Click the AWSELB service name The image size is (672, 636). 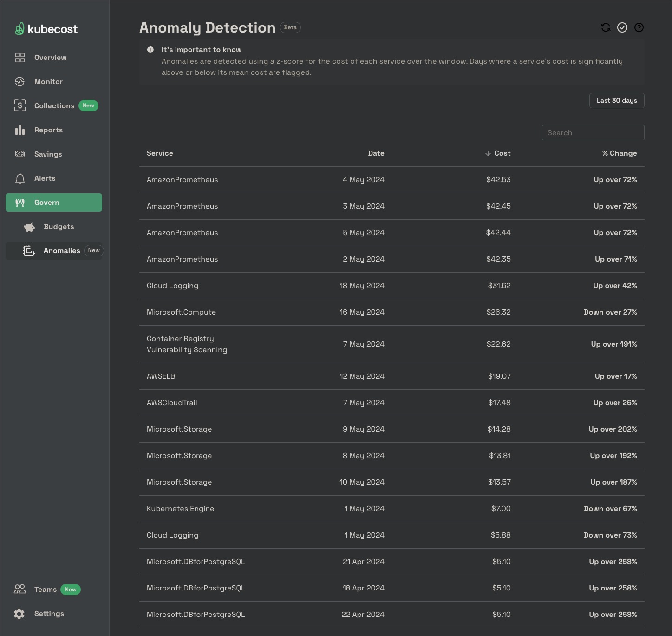point(161,376)
